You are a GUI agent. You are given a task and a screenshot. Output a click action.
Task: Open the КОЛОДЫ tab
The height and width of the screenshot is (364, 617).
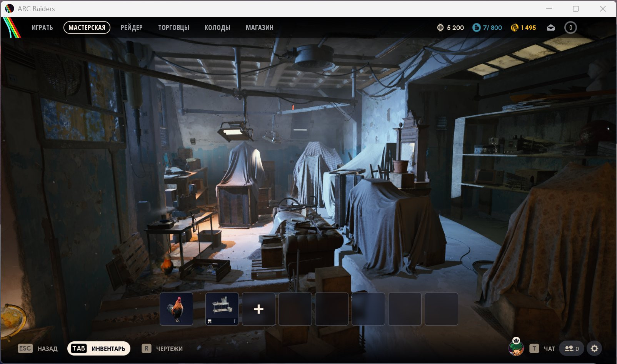point(217,28)
